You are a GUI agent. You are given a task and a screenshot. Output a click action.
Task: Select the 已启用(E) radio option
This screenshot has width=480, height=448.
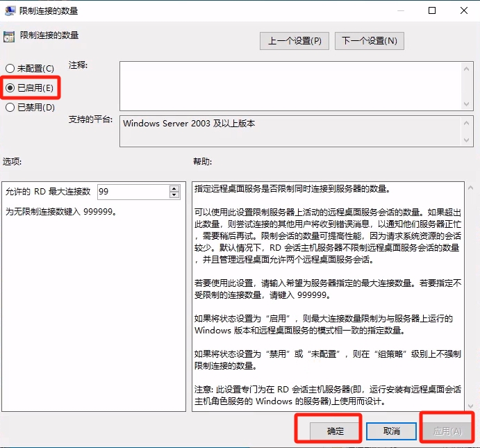pos(10,88)
